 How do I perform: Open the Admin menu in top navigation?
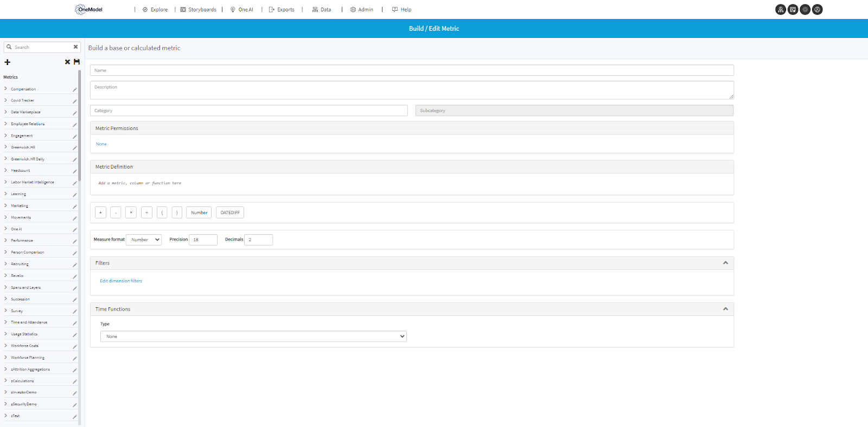pyautogui.click(x=362, y=10)
